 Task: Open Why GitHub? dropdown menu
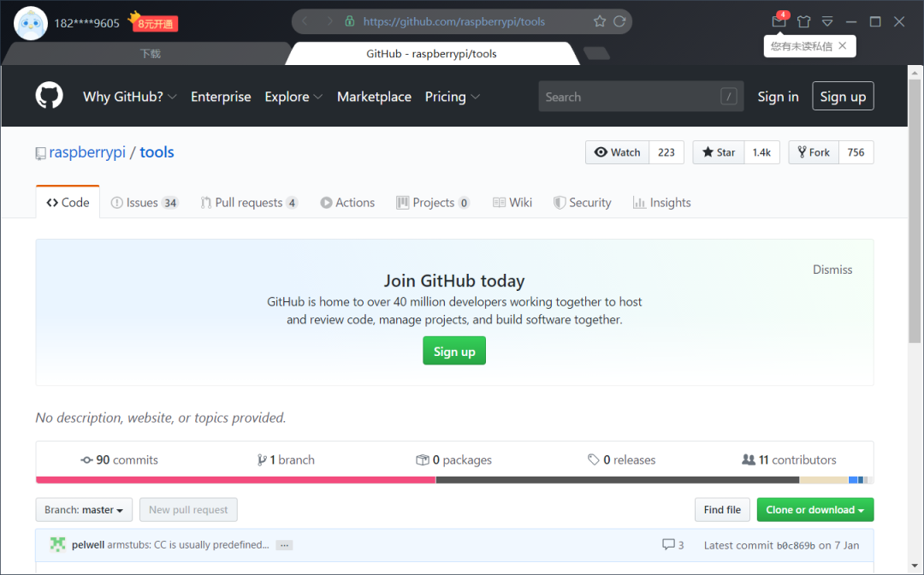coord(130,97)
